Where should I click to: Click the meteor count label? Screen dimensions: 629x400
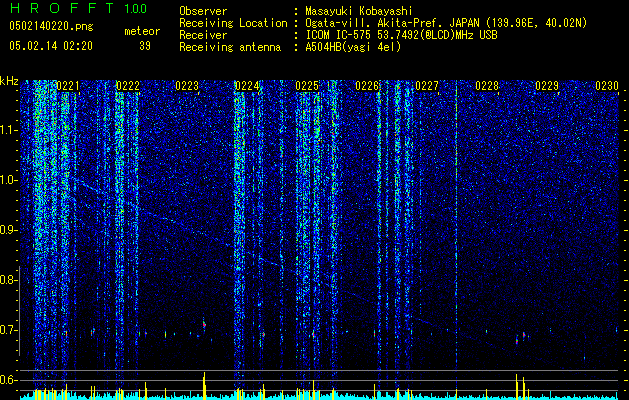pyautogui.click(x=142, y=31)
